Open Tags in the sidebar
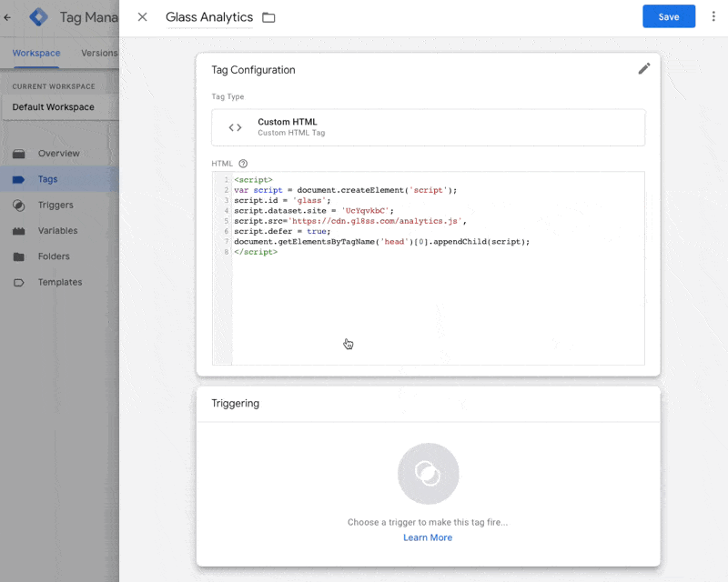Image resolution: width=728 pixels, height=582 pixels. [48, 179]
